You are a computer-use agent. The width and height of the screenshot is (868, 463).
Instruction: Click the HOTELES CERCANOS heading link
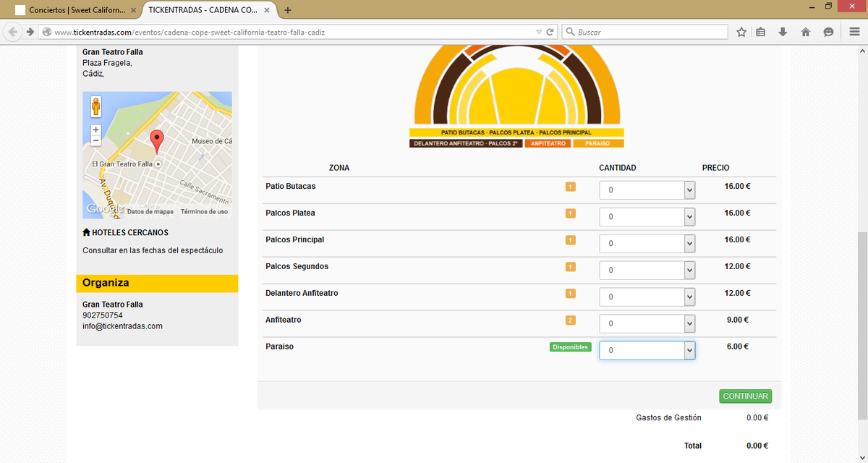[x=125, y=233]
